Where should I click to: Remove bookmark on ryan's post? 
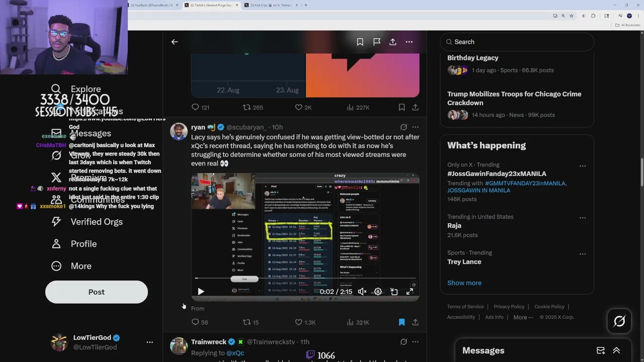coord(401,322)
